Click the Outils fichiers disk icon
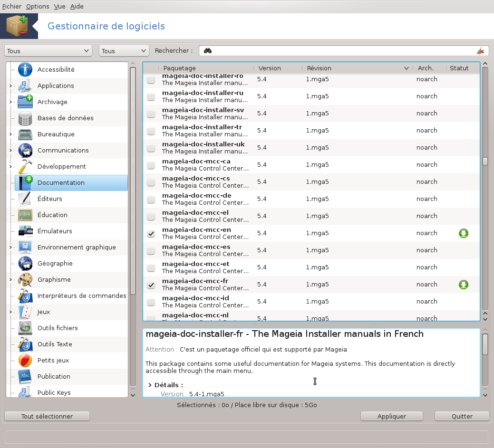The image size is (494, 448). 25,328
